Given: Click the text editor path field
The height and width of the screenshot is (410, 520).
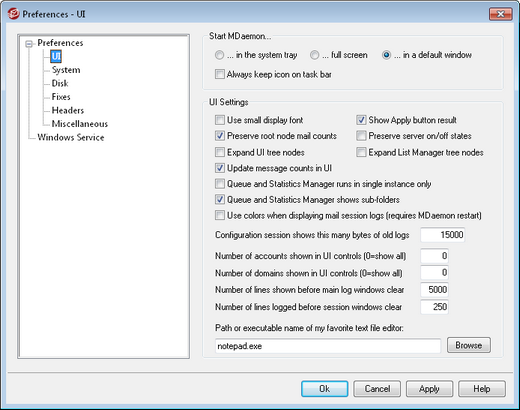Looking at the screenshot, I should (328, 346).
